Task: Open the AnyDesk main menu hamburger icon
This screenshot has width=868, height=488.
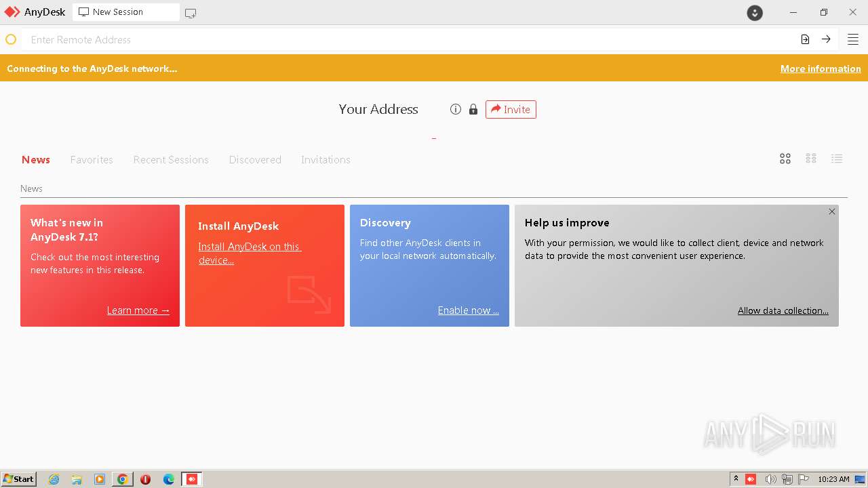Action: point(853,39)
